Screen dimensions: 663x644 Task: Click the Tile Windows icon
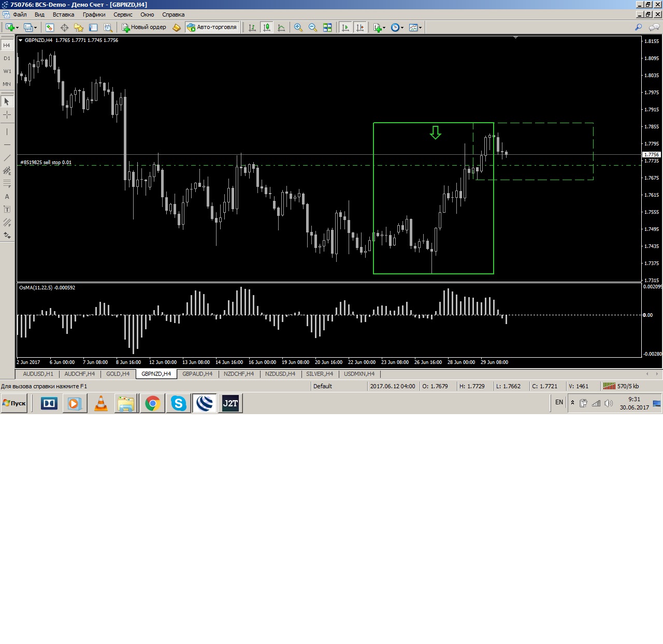327,27
